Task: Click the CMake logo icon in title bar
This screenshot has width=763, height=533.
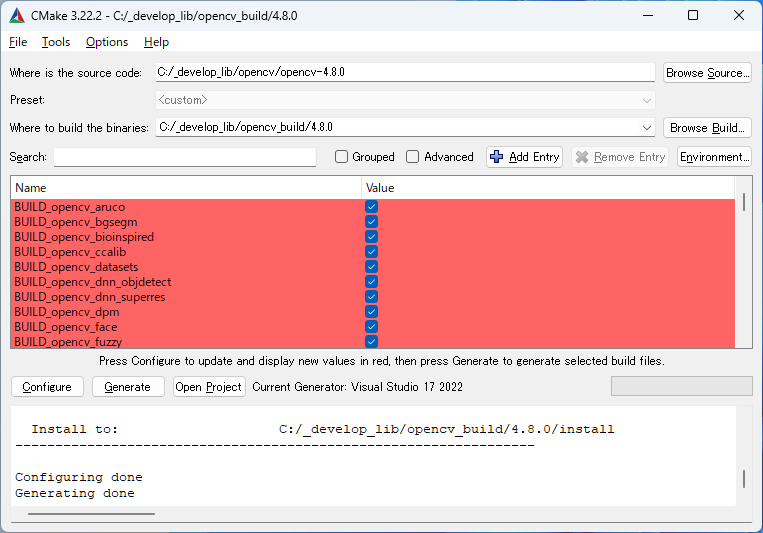Action: coord(17,16)
